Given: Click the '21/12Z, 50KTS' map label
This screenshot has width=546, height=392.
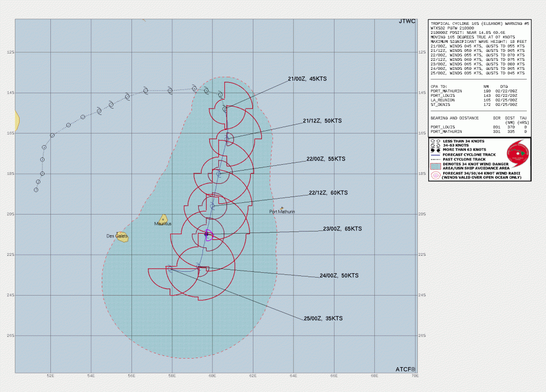Looking at the screenshot, I should (x=322, y=121).
